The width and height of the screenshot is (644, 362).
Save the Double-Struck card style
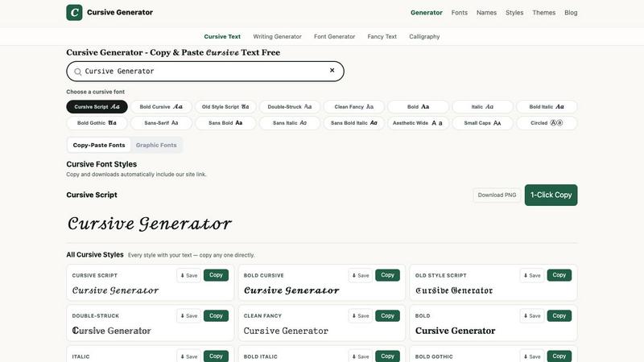[189, 316]
